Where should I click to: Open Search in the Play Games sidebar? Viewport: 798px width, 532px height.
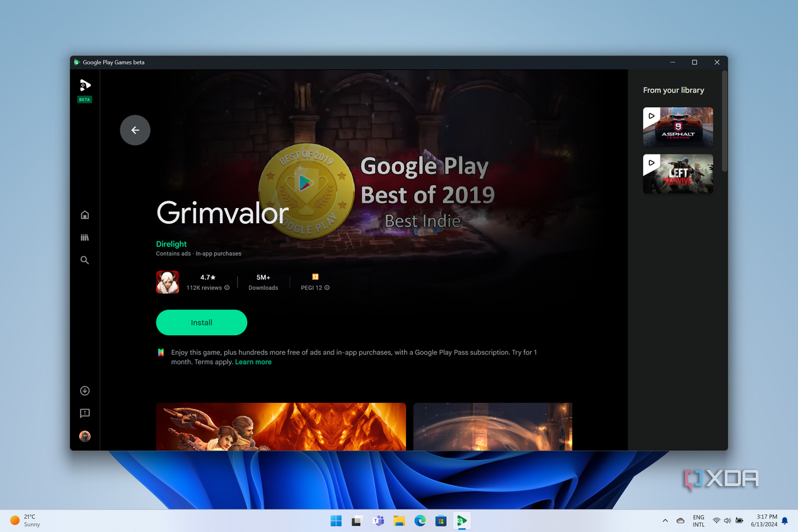pyautogui.click(x=84, y=260)
